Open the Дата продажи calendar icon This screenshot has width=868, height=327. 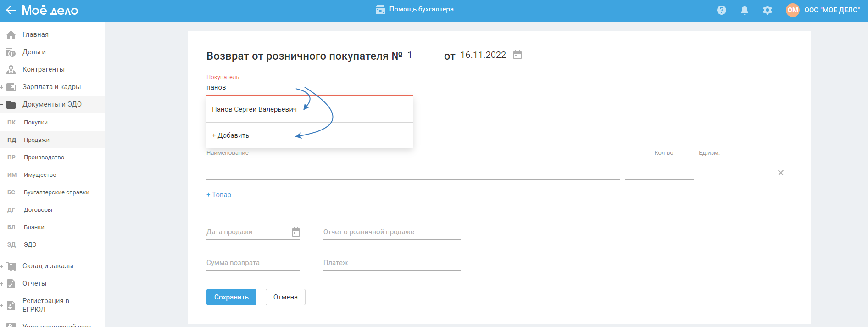(x=296, y=232)
